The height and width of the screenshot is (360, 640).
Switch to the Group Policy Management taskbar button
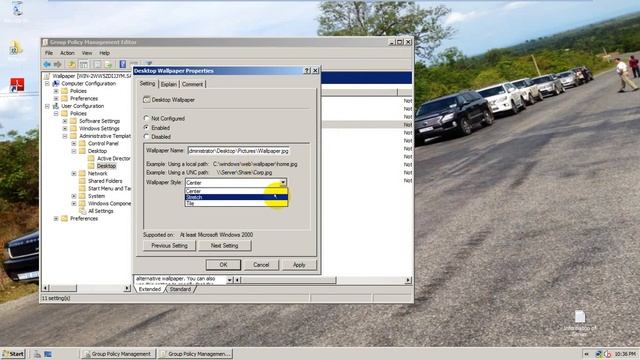pyautogui.click(x=118, y=354)
